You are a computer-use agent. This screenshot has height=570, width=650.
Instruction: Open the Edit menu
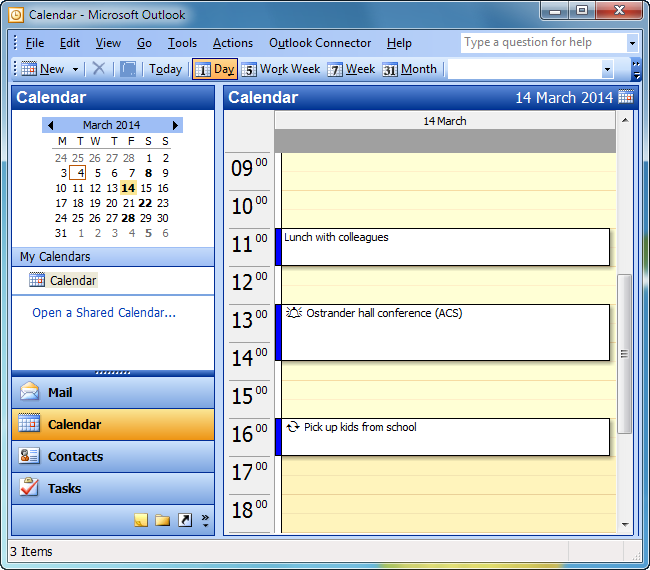[x=70, y=43]
